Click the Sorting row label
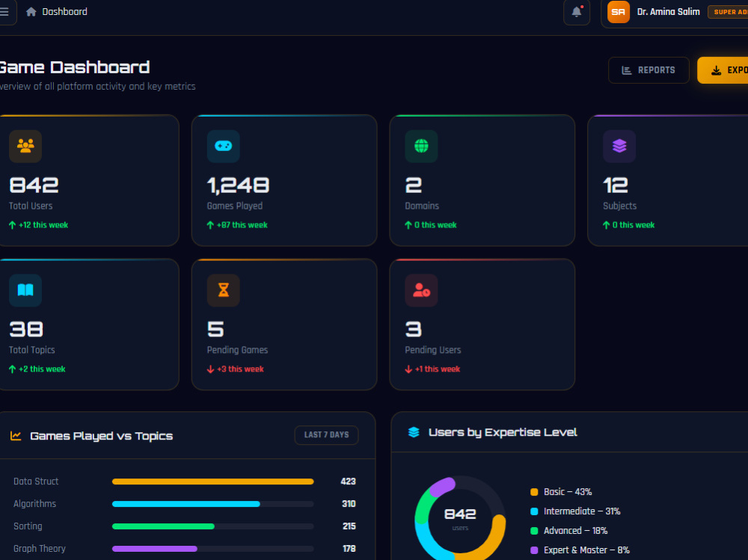The width and height of the screenshot is (748, 560). pos(28,526)
